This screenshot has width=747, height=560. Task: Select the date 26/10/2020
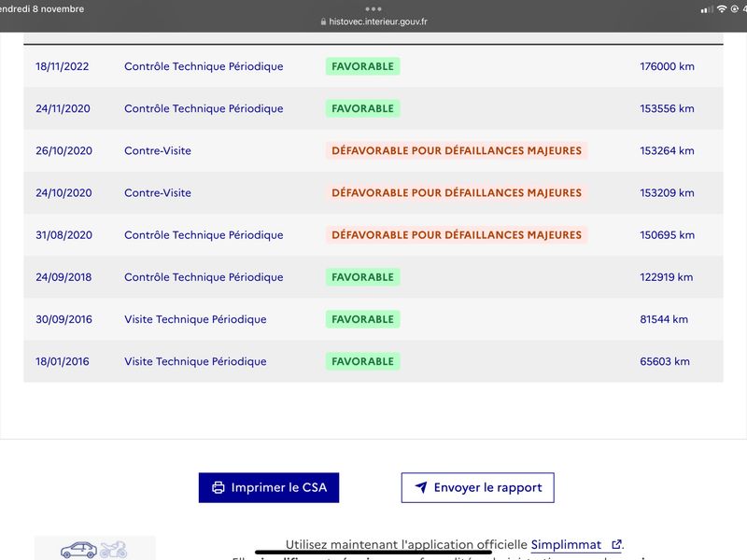pos(63,150)
